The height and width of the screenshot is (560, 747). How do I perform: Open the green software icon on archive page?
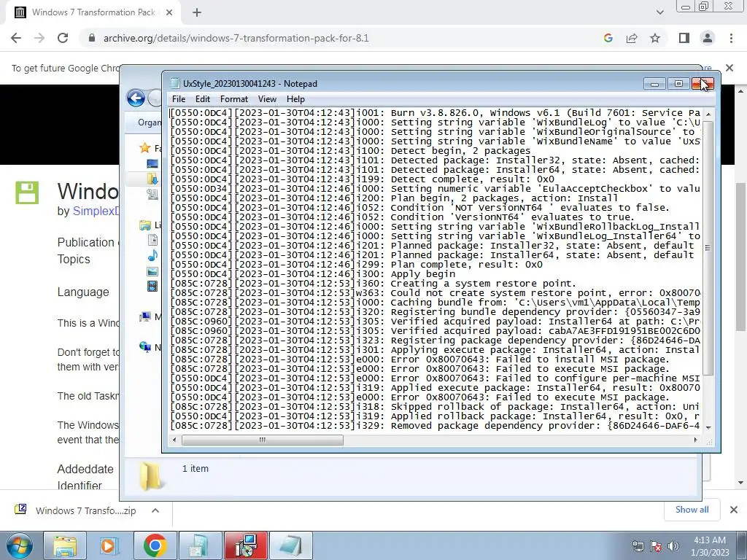point(27,192)
